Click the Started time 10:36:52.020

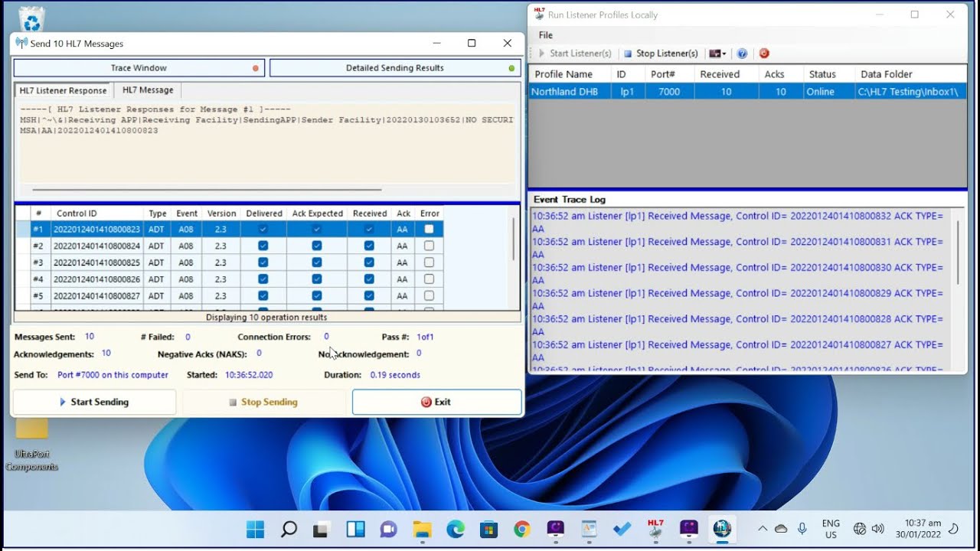pos(249,375)
